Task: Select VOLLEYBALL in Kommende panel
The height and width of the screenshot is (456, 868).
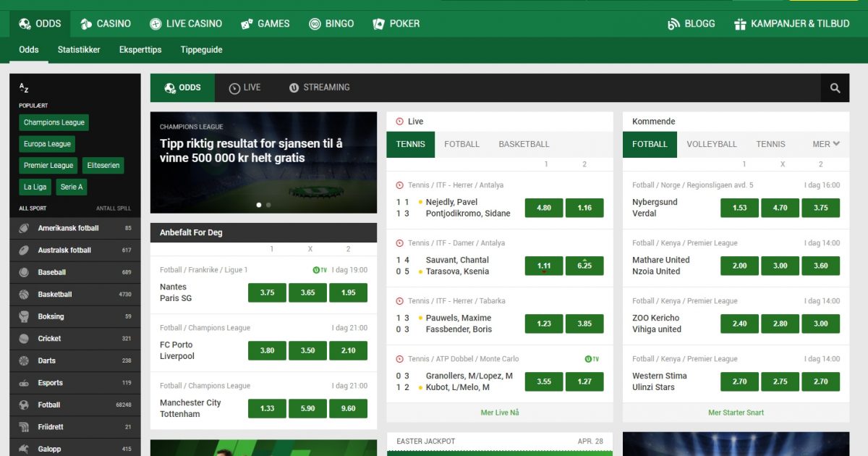Action: pyautogui.click(x=711, y=144)
